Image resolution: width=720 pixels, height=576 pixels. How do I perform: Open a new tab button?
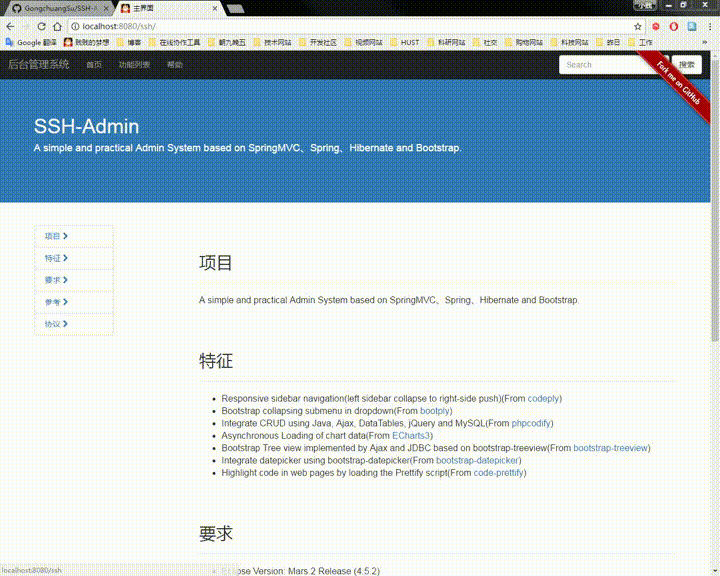click(x=236, y=9)
